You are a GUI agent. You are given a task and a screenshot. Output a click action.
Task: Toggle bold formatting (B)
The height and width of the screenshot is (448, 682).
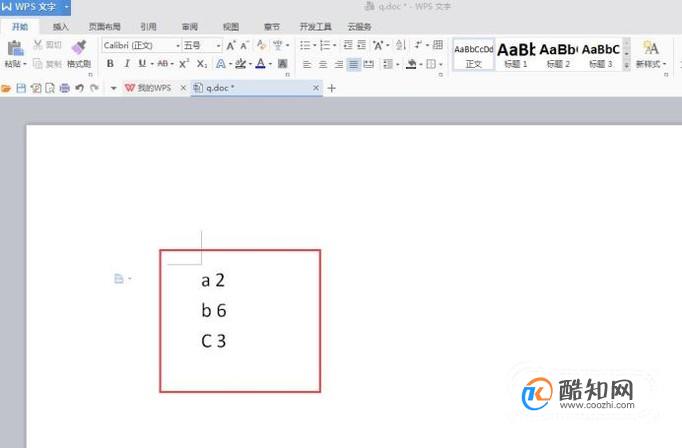tap(110, 64)
